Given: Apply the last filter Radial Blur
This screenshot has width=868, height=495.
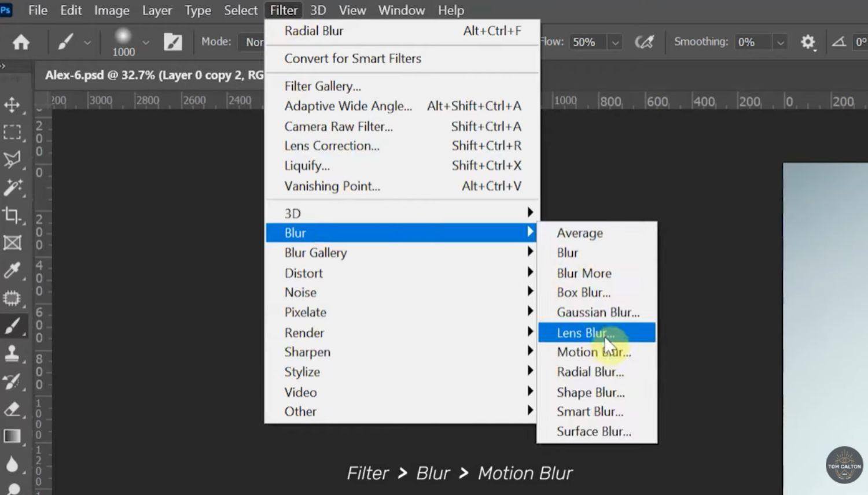Looking at the screenshot, I should tap(402, 31).
